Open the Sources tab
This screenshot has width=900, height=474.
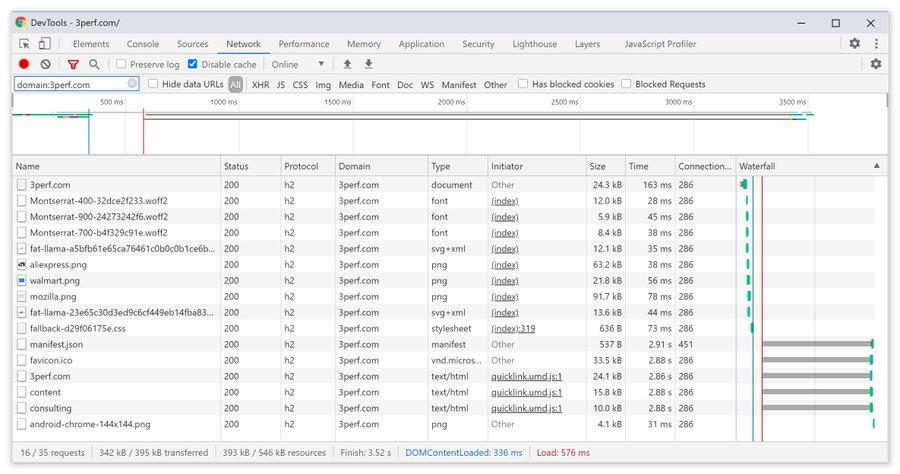coord(192,44)
